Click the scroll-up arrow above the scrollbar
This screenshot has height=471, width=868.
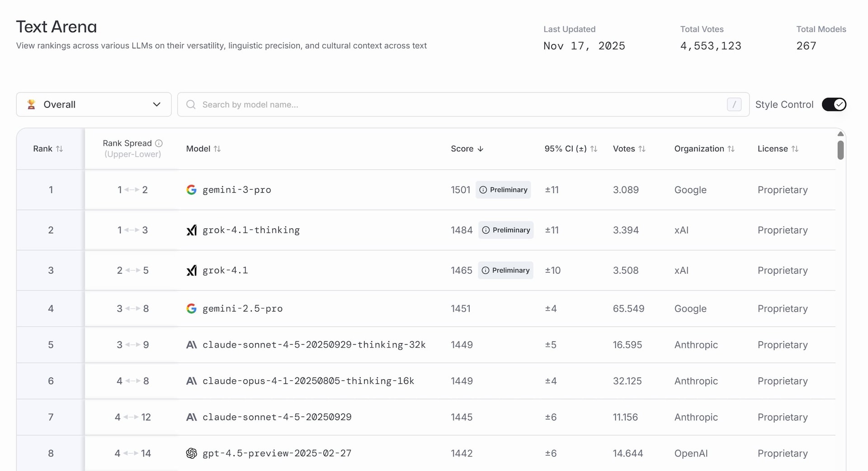[x=840, y=134]
